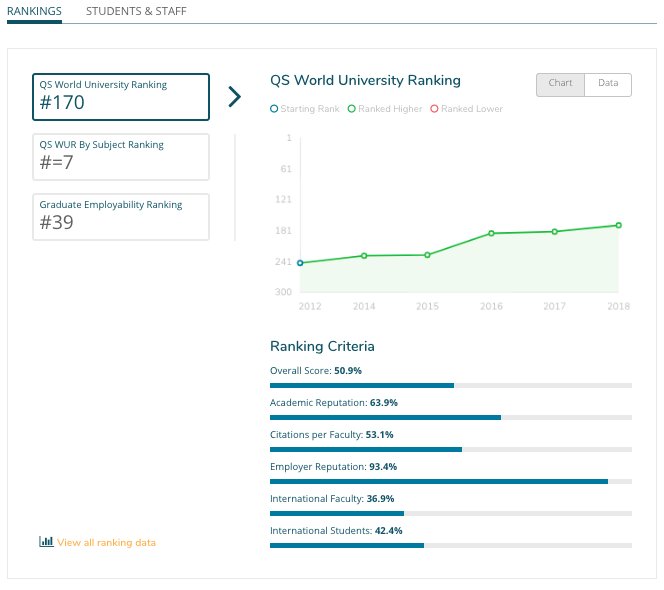Viewport: 664px width, 590px height.
Task: Click the 2015 data point on chart
Action: pos(427,255)
